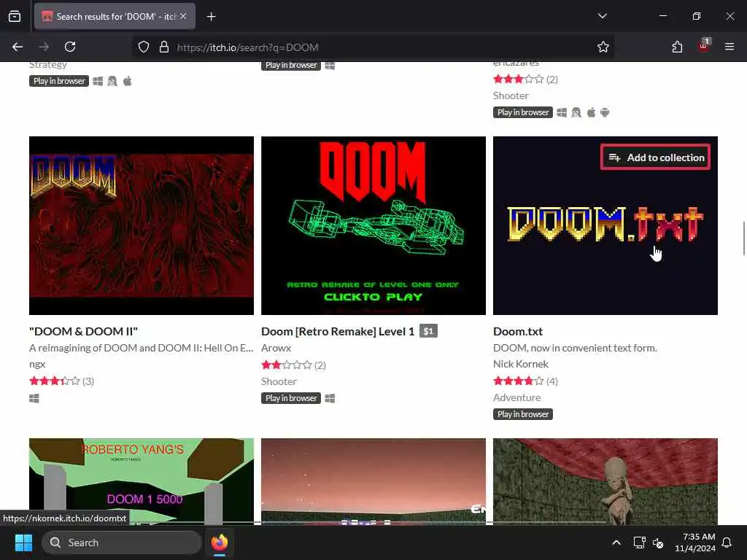Click the Adventure genre under Doom.txt
This screenshot has height=560, width=747.
coord(517,397)
